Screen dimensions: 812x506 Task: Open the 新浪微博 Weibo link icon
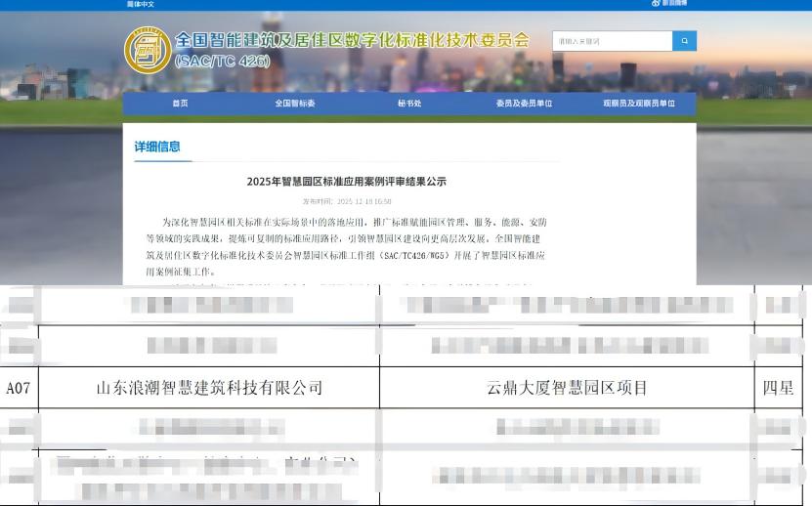coord(668,4)
